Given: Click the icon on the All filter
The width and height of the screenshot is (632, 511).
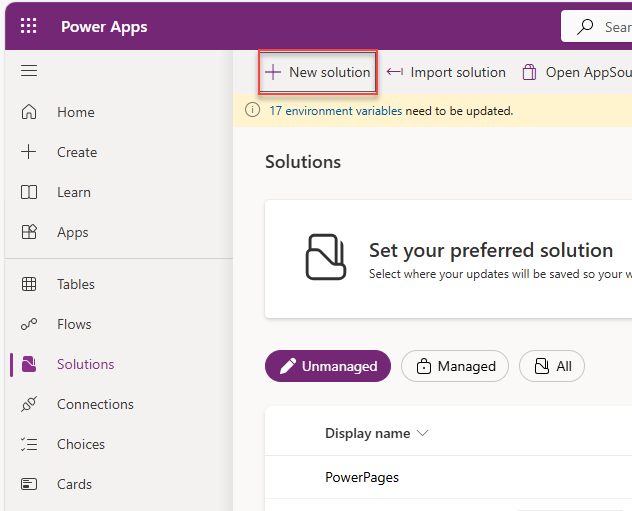Looking at the screenshot, I should pos(542,366).
